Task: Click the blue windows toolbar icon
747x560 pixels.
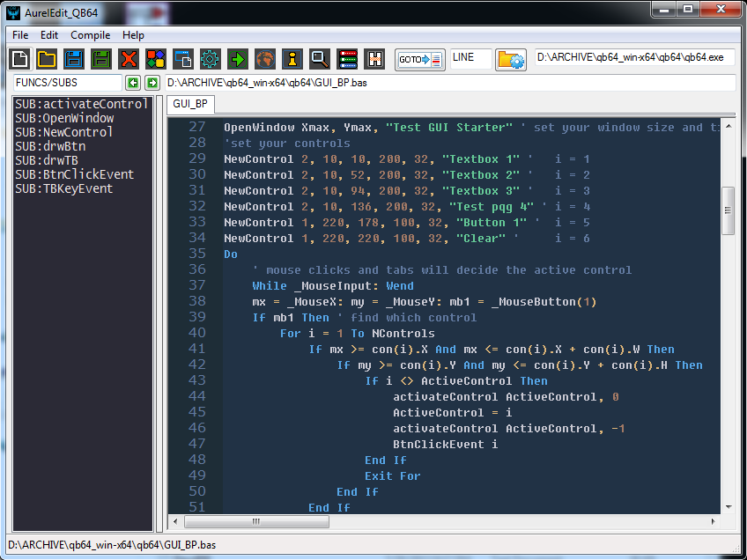Action: [x=183, y=60]
